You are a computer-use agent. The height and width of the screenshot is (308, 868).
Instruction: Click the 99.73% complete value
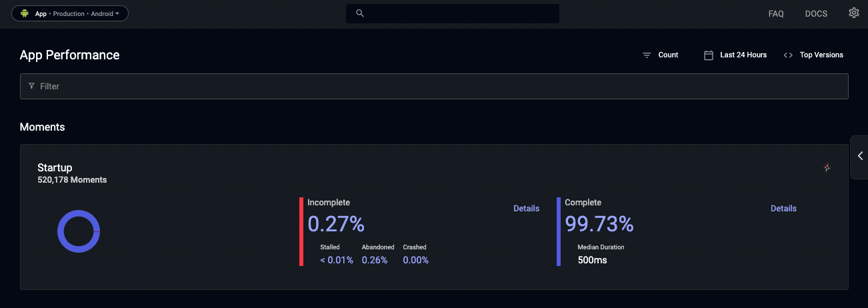point(599,224)
